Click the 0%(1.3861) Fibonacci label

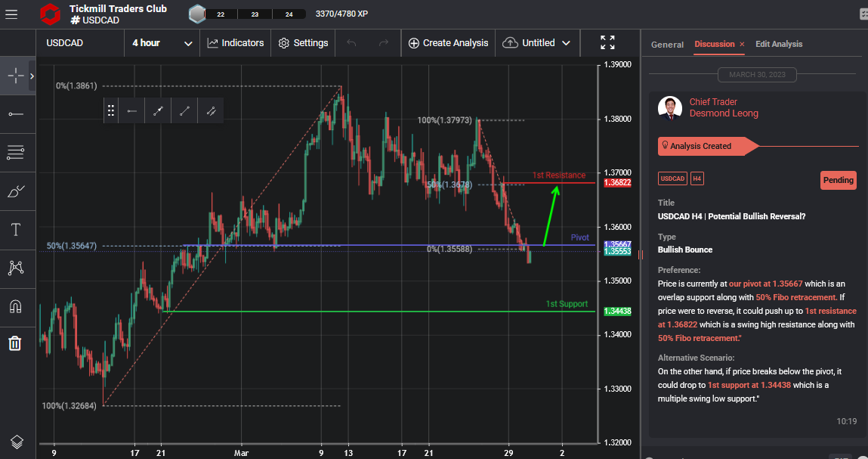76,86
